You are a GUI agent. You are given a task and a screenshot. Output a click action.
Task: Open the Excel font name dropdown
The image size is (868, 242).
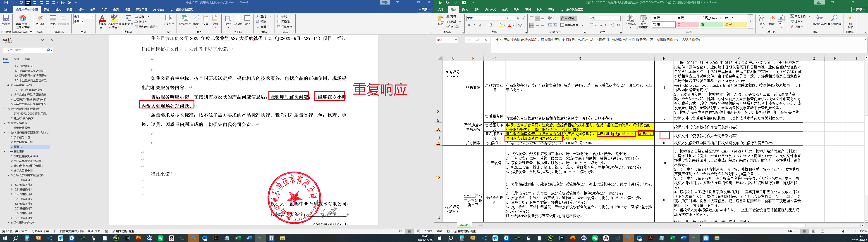503,18
